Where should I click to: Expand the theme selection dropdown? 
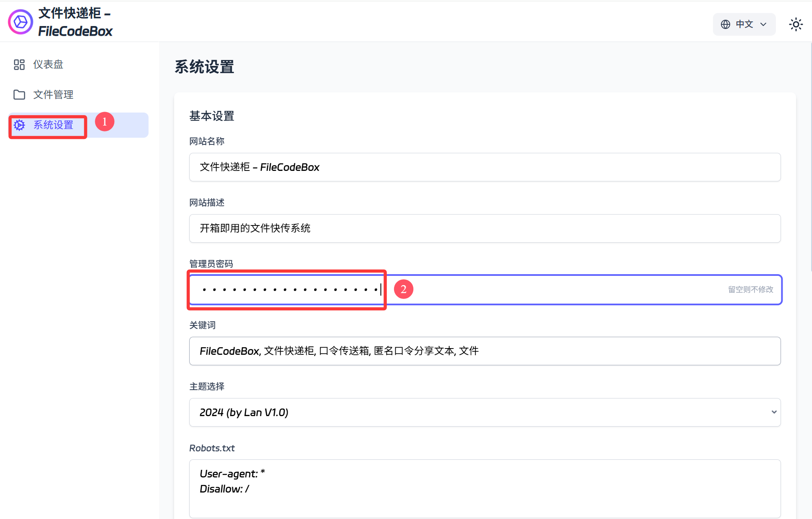484,412
